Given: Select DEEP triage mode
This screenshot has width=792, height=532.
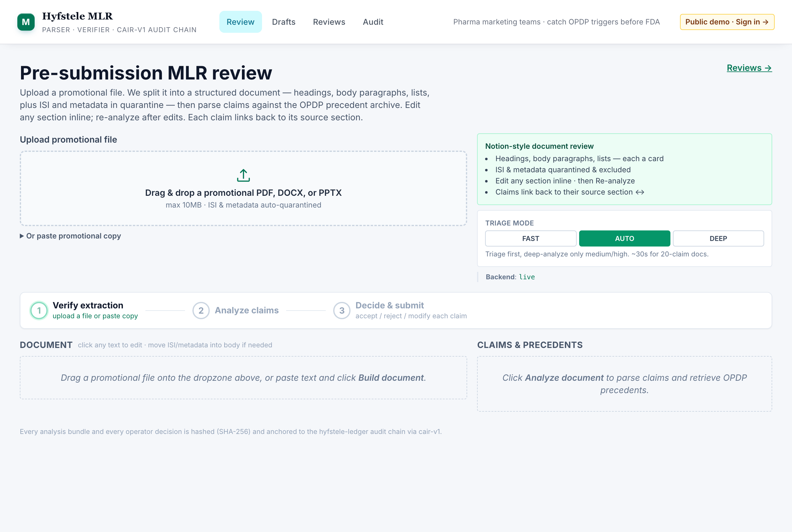Looking at the screenshot, I should [x=718, y=238].
